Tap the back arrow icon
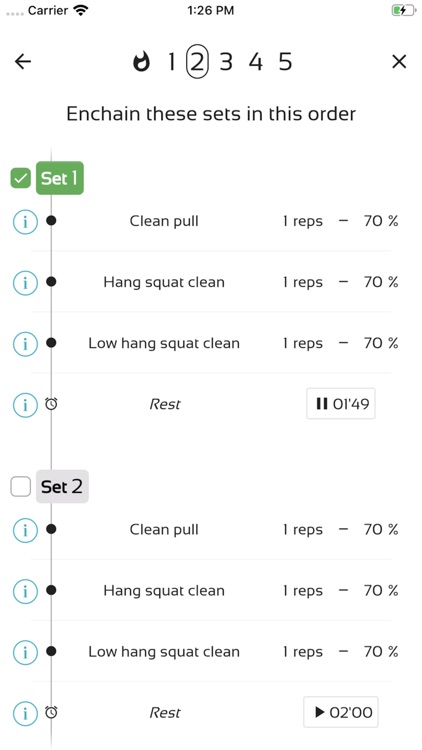422x750 pixels. coord(22,61)
